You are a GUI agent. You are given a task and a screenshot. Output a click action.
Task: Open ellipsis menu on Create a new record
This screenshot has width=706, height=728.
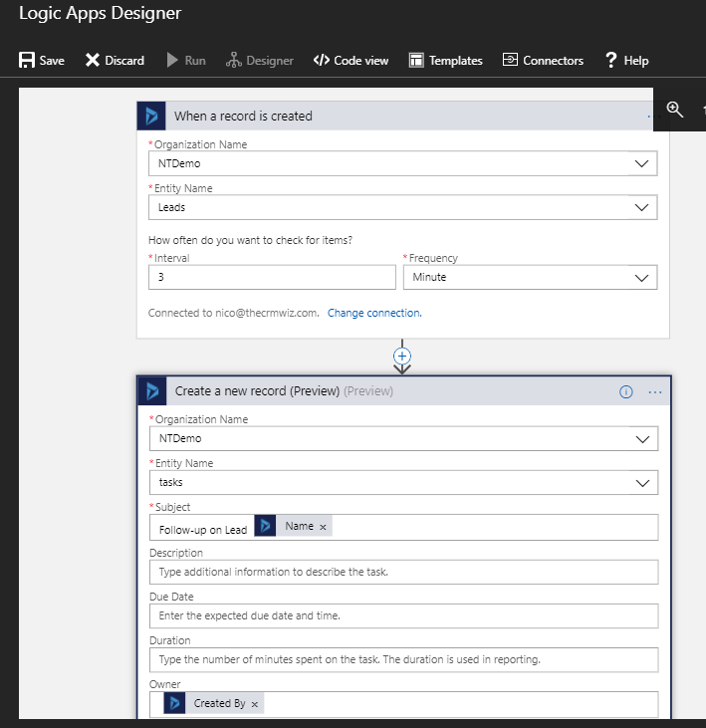tap(655, 391)
